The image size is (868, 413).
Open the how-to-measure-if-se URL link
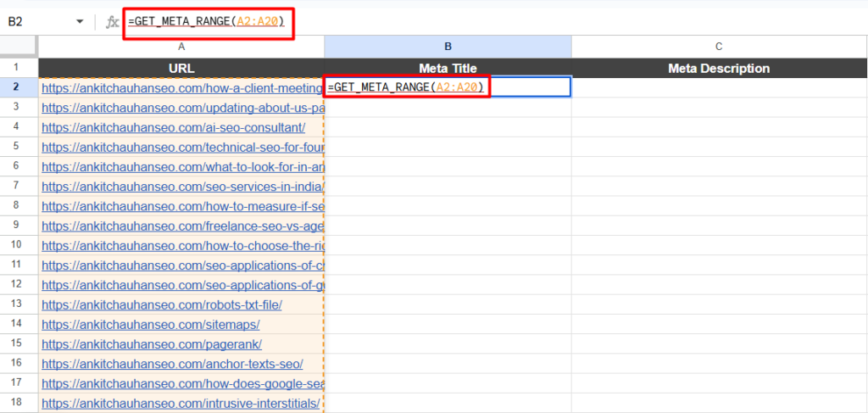183,206
